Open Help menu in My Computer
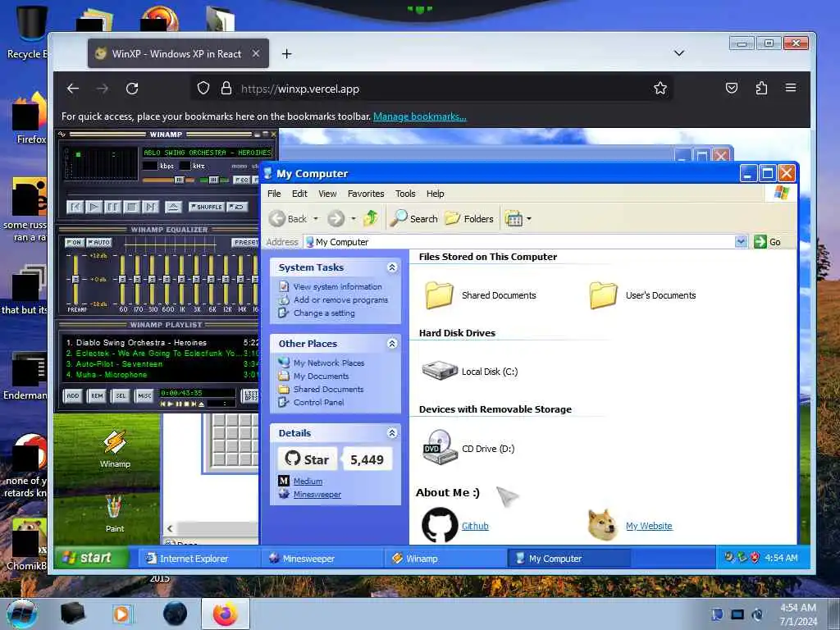 435,194
